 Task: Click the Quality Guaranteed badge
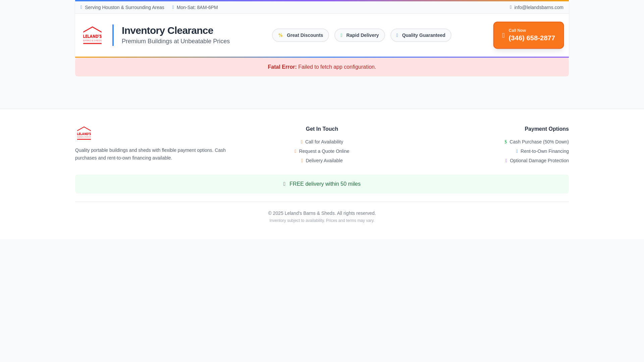[x=421, y=35]
